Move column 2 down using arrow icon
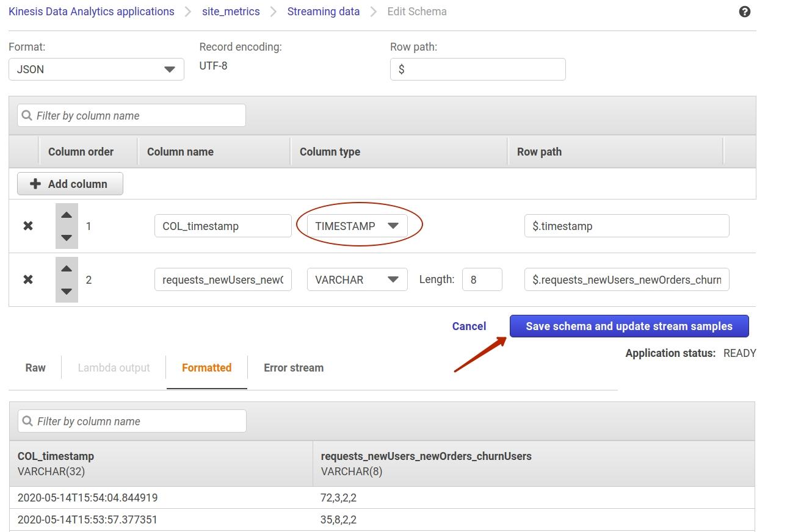Screen dimensions: 790x532 click(x=66, y=292)
